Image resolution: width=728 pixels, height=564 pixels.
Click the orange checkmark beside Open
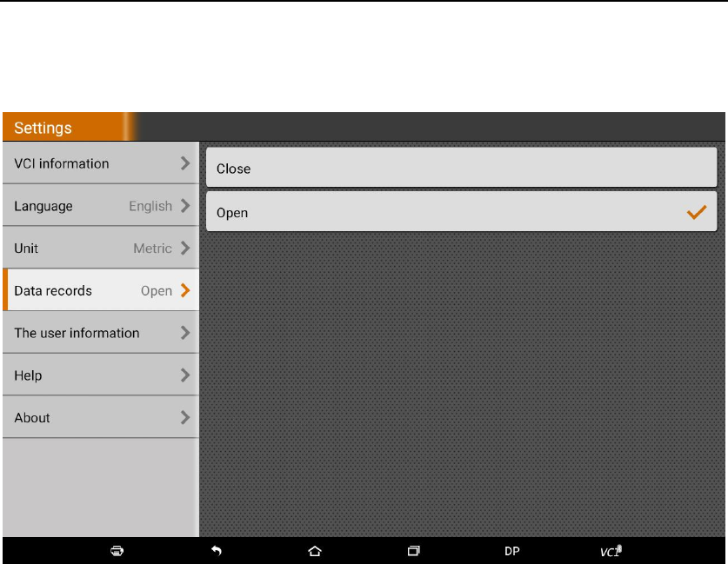coord(697,212)
